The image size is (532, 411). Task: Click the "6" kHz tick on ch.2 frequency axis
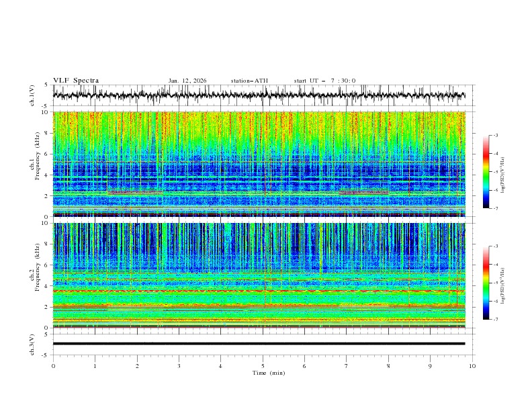(x=48, y=265)
